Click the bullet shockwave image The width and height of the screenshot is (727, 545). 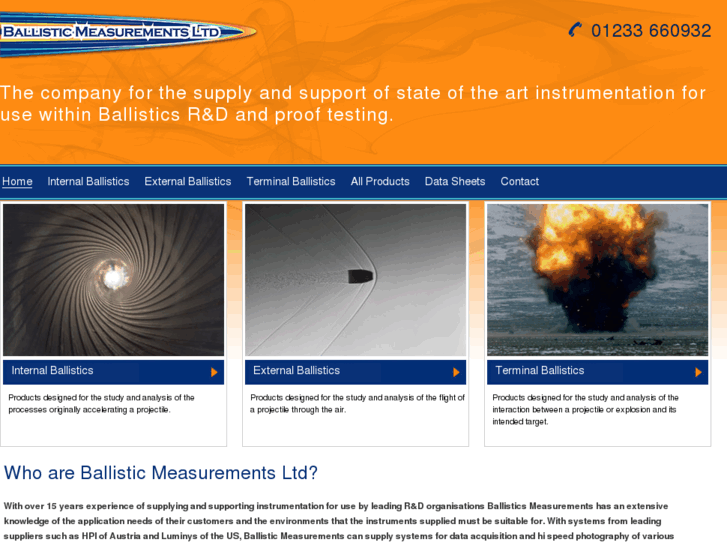pyautogui.click(x=356, y=280)
